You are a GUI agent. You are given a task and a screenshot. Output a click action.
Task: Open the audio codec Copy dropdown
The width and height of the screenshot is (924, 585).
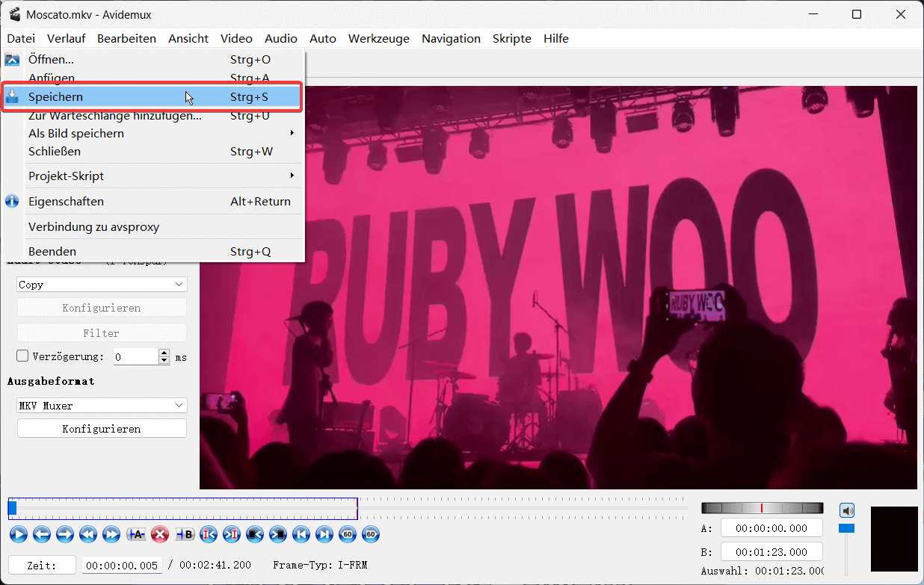102,285
